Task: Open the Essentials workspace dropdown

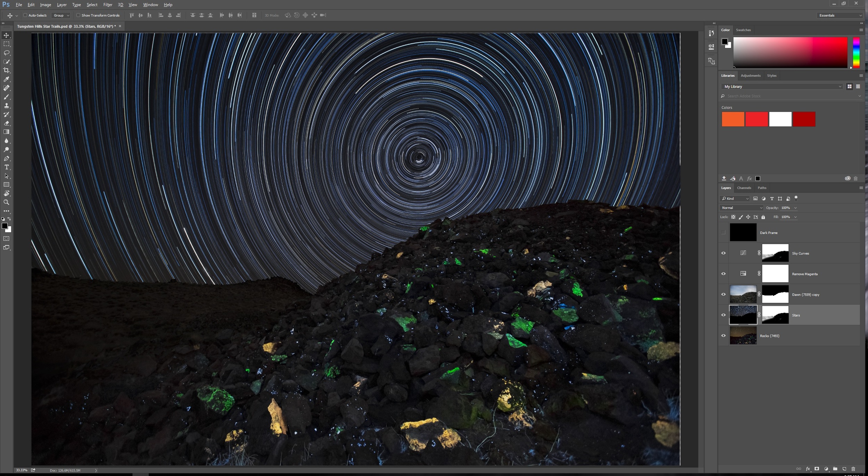Action: (x=840, y=15)
